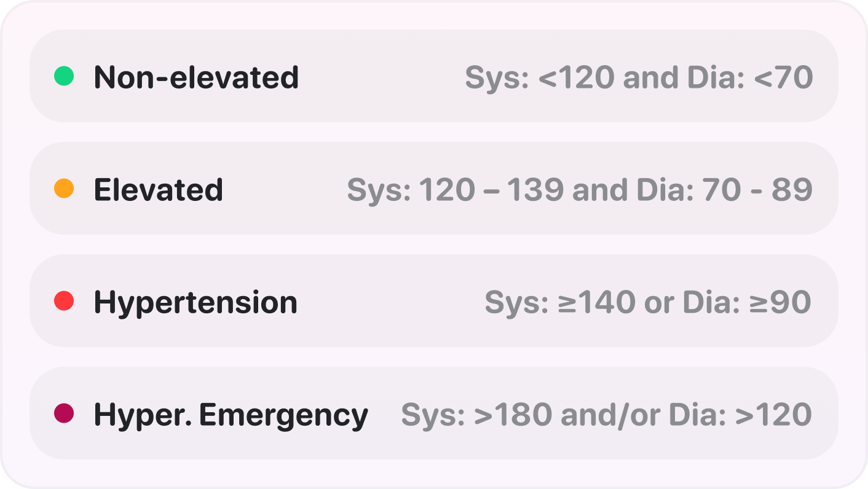Select the Elevated label
Viewport: 868px width, 489px height.
(158, 190)
